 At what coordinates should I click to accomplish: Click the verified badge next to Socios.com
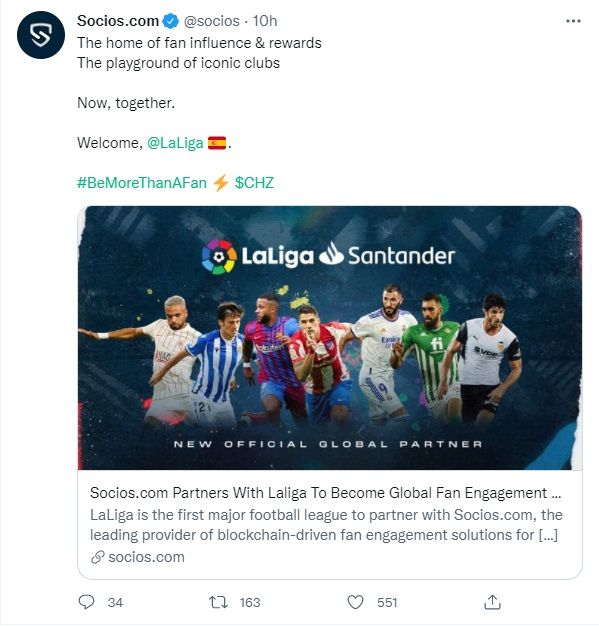coord(171,21)
